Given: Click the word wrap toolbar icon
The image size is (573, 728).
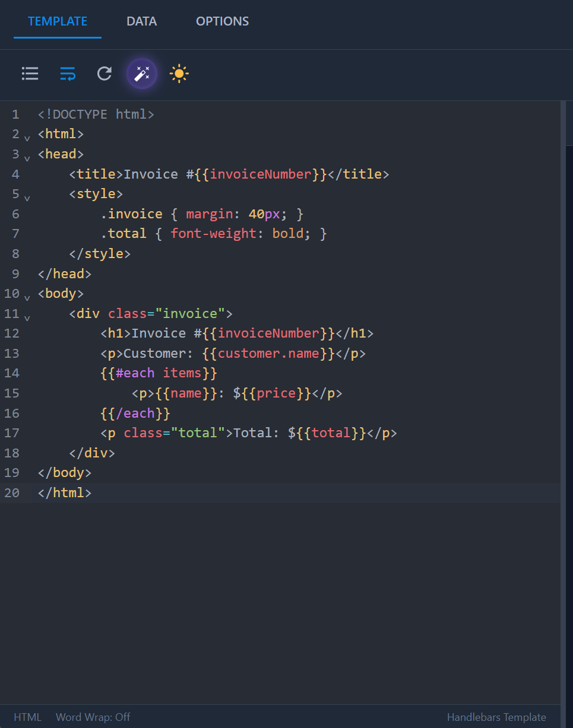Looking at the screenshot, I should click(x=67, y=74).
